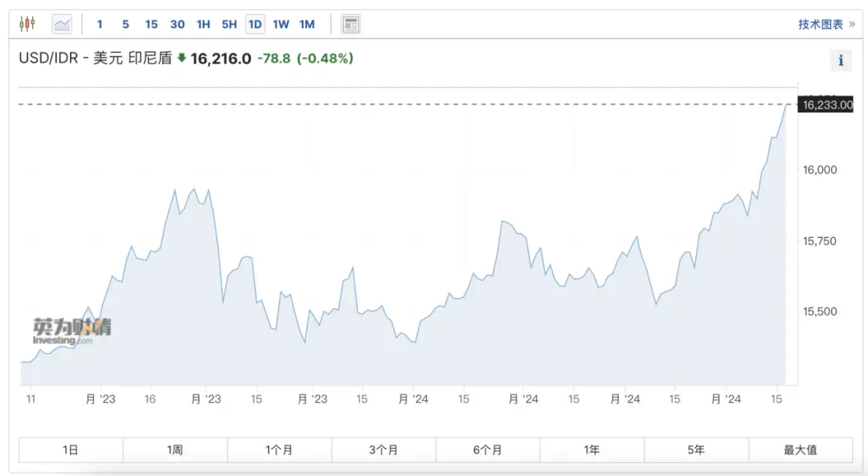
Task: Show the 1个月 time range
Action: [280, 450]
